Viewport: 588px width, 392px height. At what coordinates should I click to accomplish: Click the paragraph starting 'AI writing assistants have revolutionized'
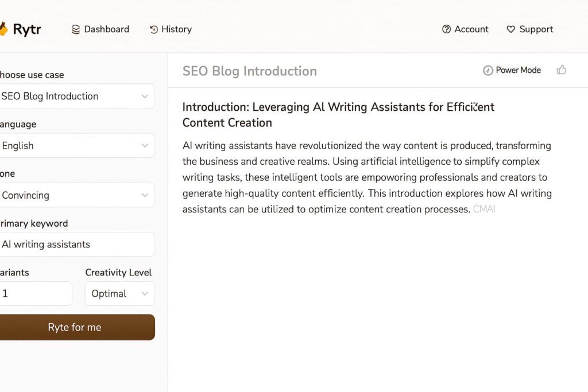click(x=367, y=177)
